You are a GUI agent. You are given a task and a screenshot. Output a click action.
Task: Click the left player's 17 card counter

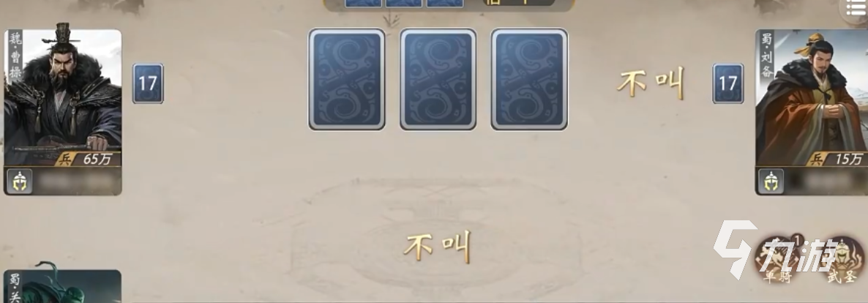148,83
